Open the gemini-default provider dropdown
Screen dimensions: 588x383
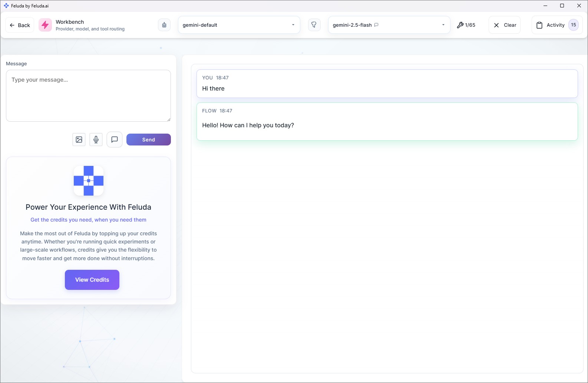[239, 25]
